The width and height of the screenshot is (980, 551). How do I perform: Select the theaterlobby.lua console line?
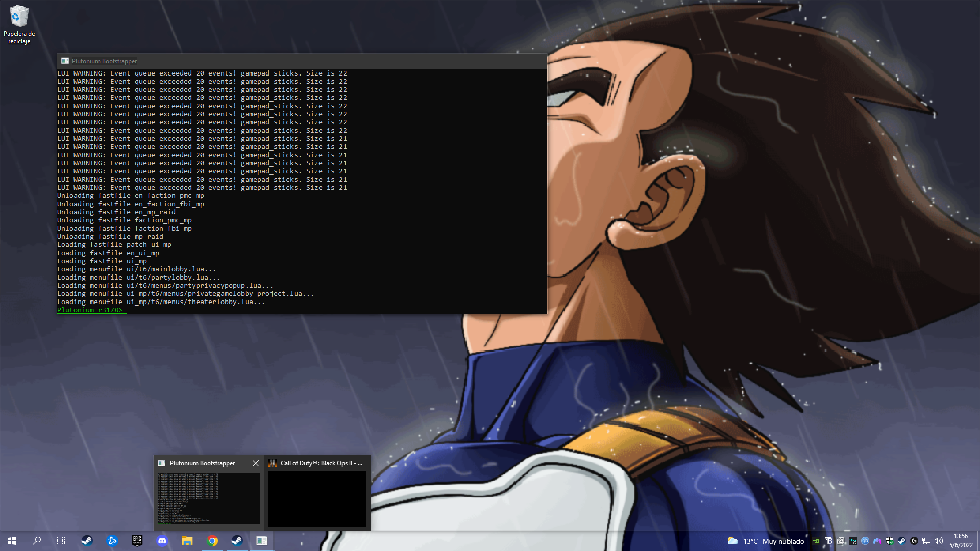(161, 302)
